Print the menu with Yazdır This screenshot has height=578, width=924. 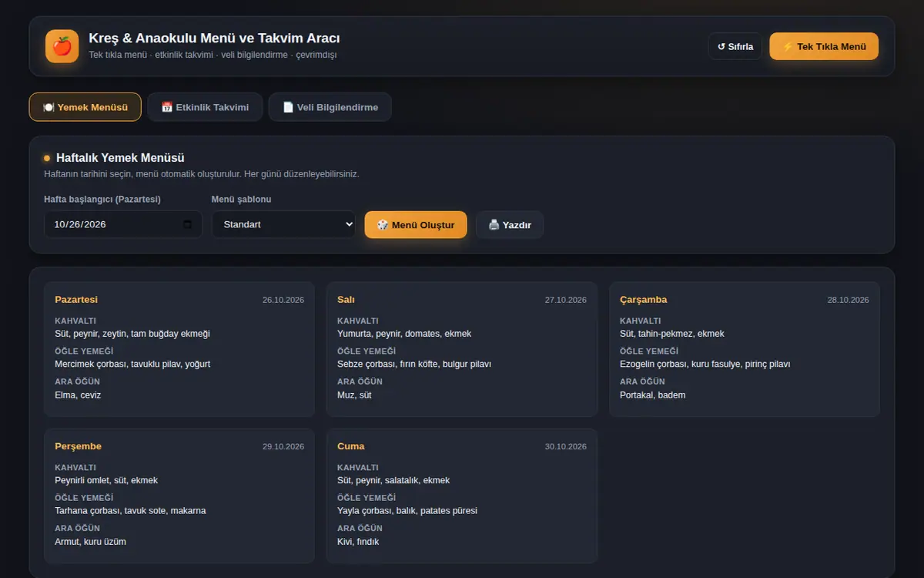(510, 225)
